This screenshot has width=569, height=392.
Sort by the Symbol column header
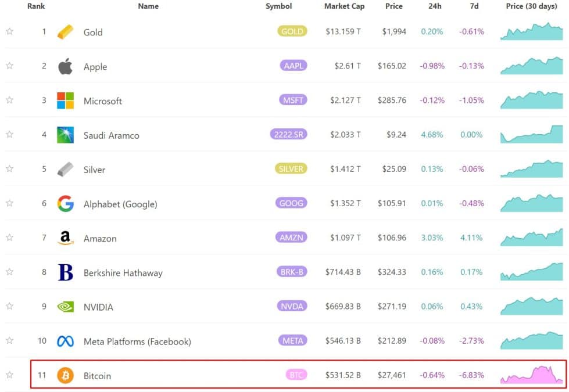click(x=279, y=6)
